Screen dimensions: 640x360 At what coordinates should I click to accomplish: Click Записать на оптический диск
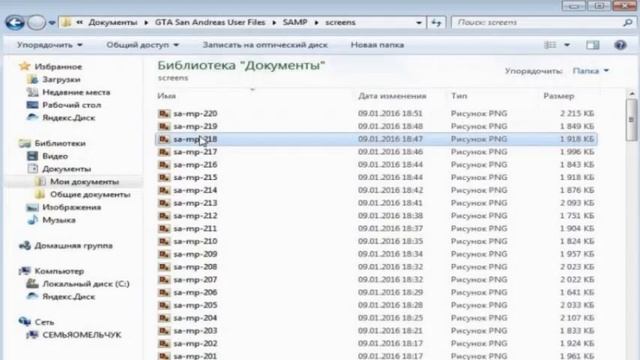click(265, 45)
